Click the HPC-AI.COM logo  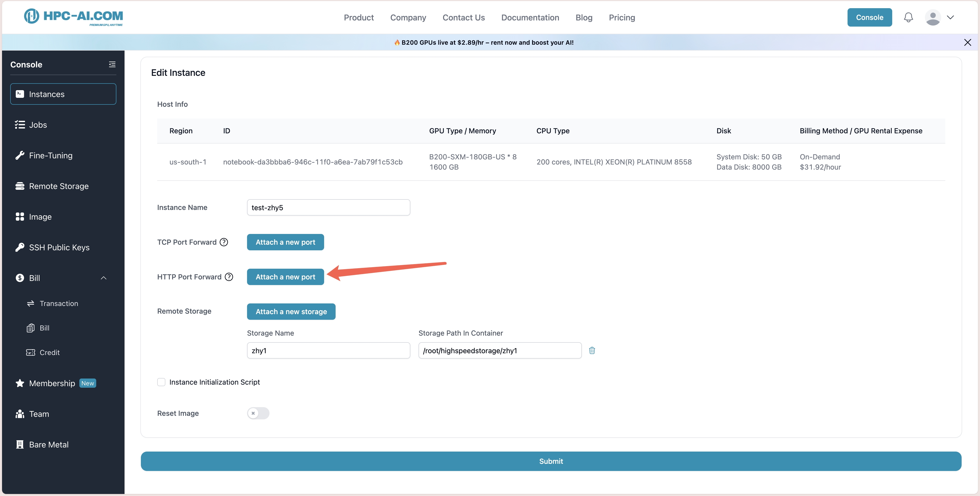[x=73, y=17]
